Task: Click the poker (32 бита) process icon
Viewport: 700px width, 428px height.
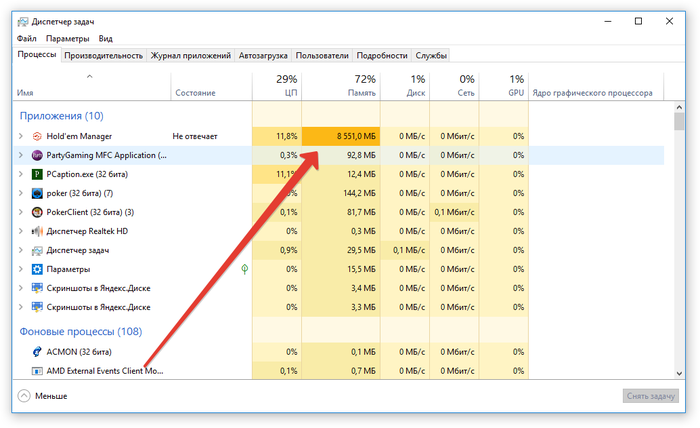Action: tap(37, 193)
